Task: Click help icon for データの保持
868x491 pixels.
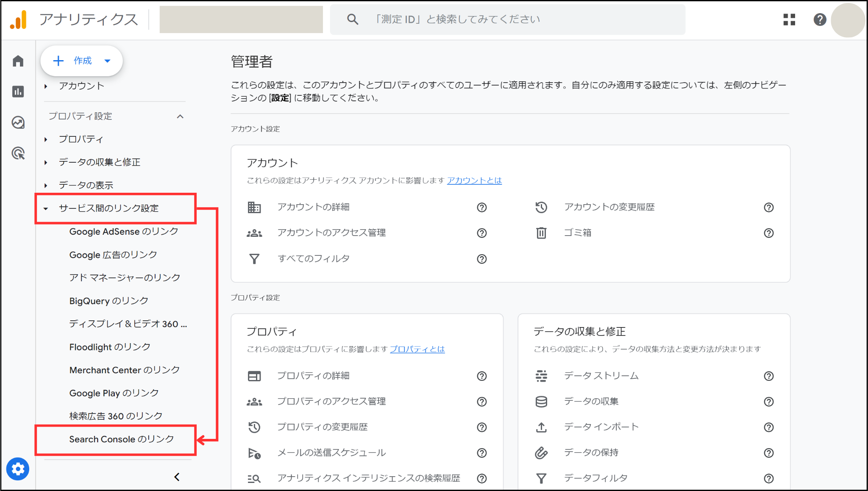Action: (x=769, y=453)
